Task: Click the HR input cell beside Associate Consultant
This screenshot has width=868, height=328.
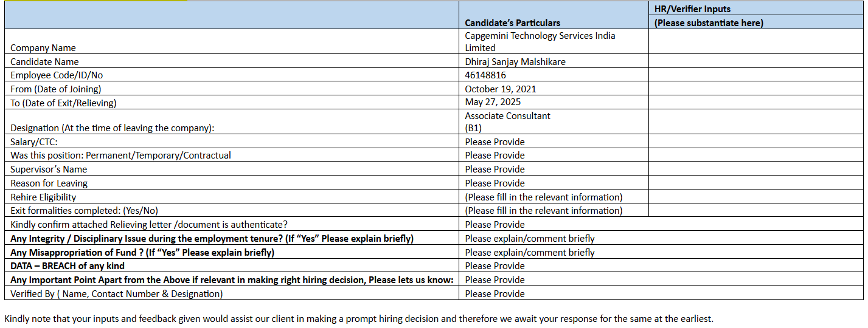Action: pyautogui.click(x=755, y=122)
